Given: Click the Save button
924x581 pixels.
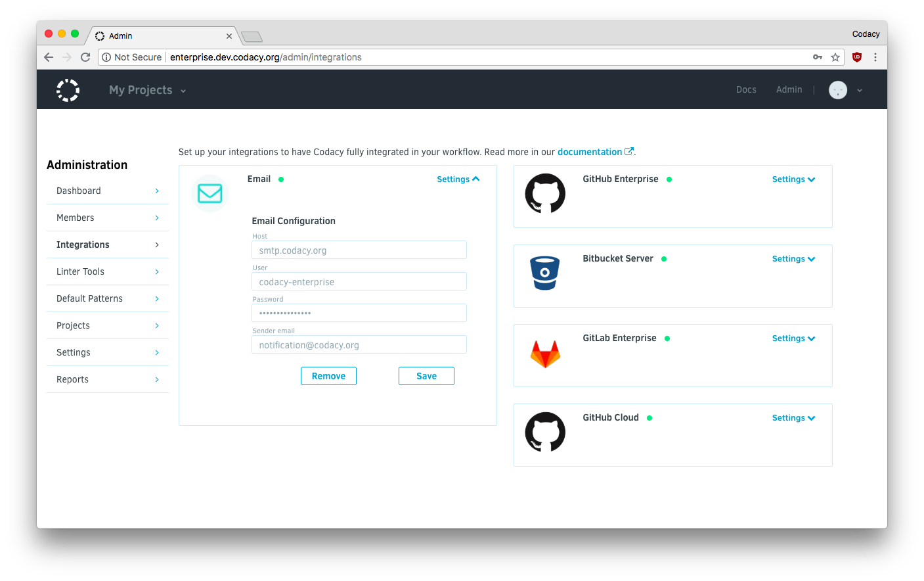Looking at the screenshot, I should [426, 376].
